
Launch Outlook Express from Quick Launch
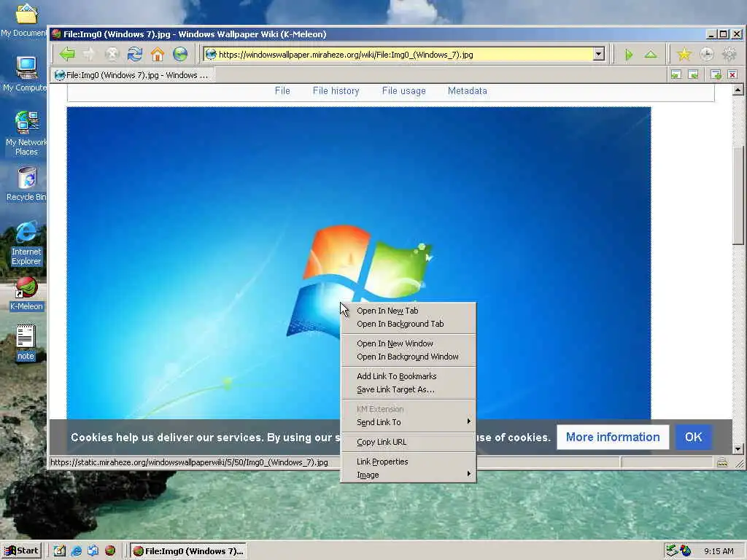(x=93, y=551)
